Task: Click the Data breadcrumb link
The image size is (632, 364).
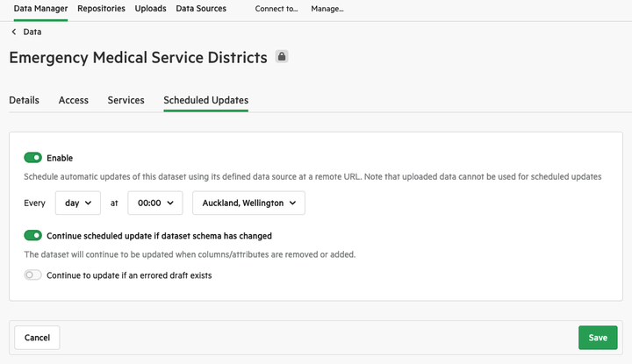Action: [x=32, y=32]
